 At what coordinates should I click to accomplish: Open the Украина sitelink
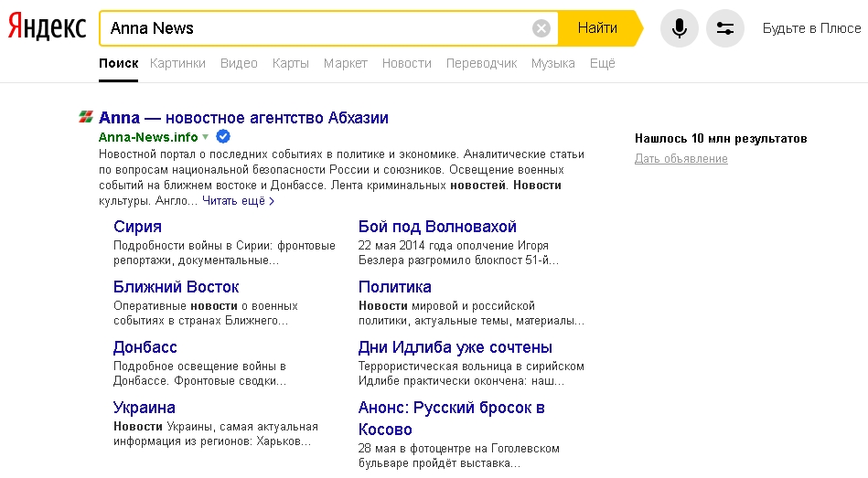[144, 408]
